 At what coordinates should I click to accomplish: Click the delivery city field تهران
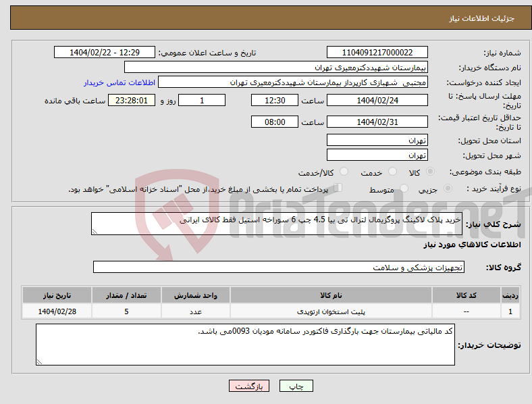(x=377, y=155)
